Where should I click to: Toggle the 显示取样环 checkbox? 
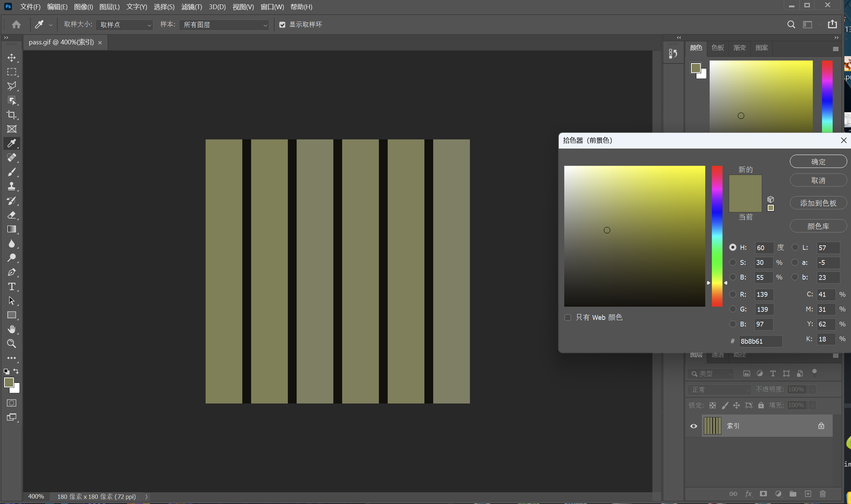282,25
